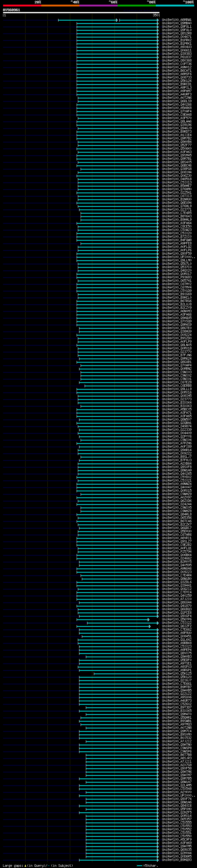The image size is (197, 868).
Task: Click the UniRef100_B9RCD1 label
Action: pyautogui.click(x=176, y=84)
